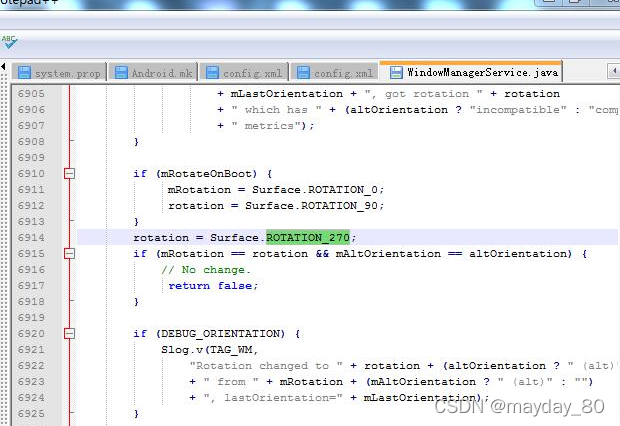Switch to the system.prop tab
Screen dimensions: 620x426
pos(59,73)
